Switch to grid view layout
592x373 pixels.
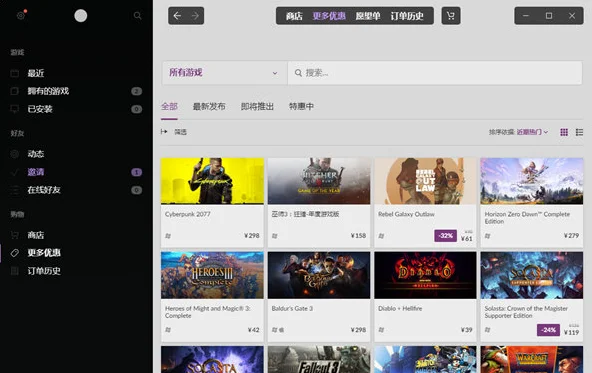point(564,132)
